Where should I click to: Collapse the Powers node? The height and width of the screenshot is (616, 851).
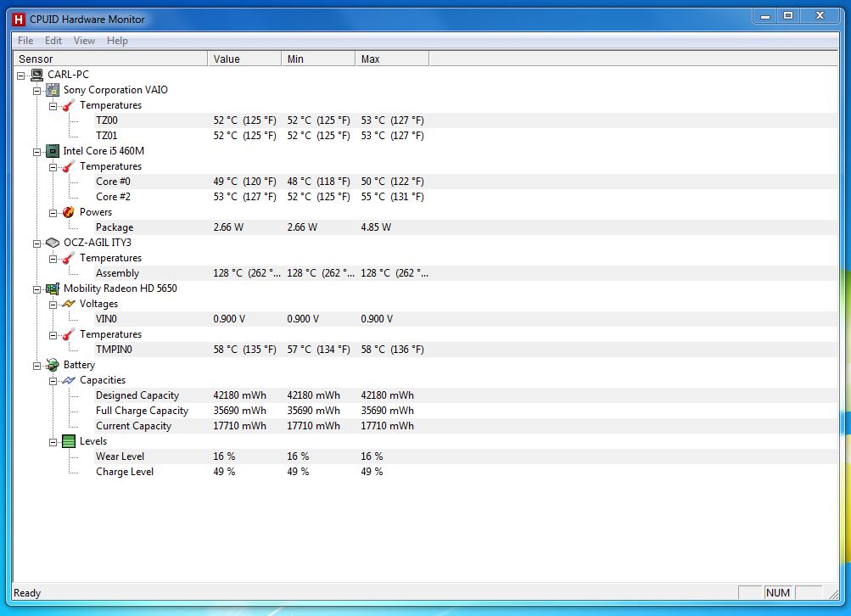pyautogui.click(x=53, y=213)
